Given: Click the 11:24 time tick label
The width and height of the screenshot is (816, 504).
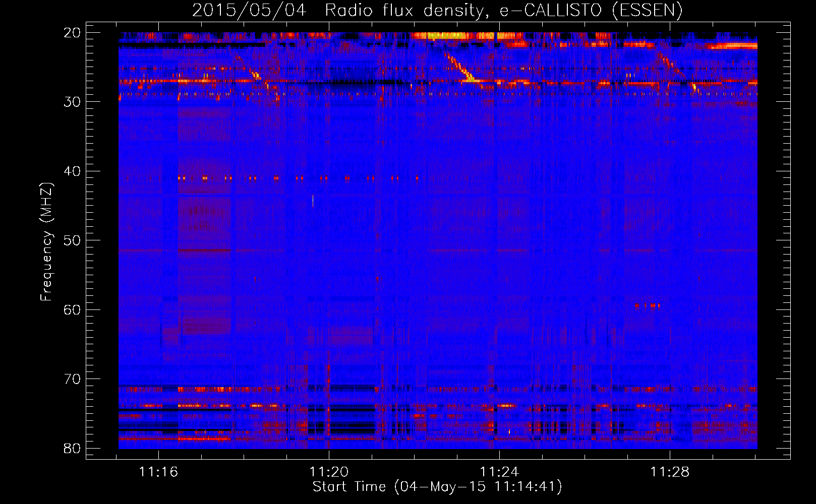Looking at the screenshot, I should point(499,472).
